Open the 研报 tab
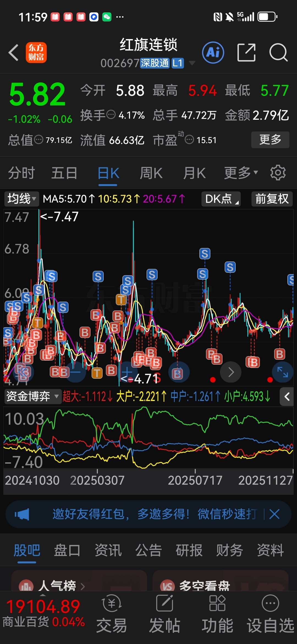The width and height of the screenshot is (297, 644). pos(189,550)
